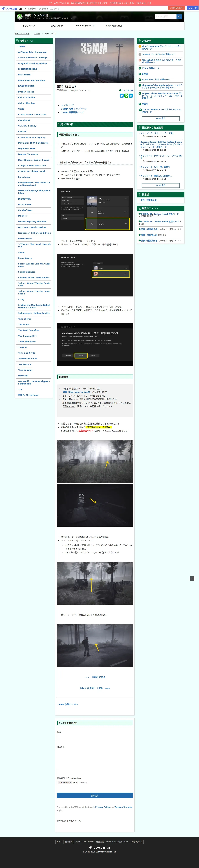This screenshot has height=868, width=199.
Task: Open the 質問・雑談掲示板 nav tab
Action: (113, 26)
